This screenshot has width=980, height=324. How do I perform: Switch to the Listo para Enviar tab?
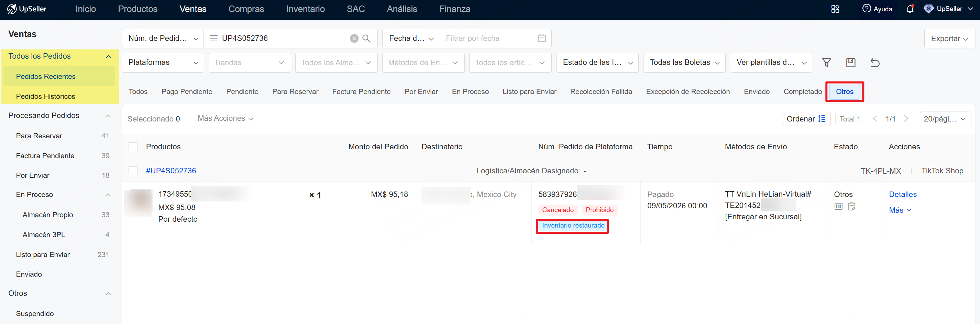click(x=529, y=92)
